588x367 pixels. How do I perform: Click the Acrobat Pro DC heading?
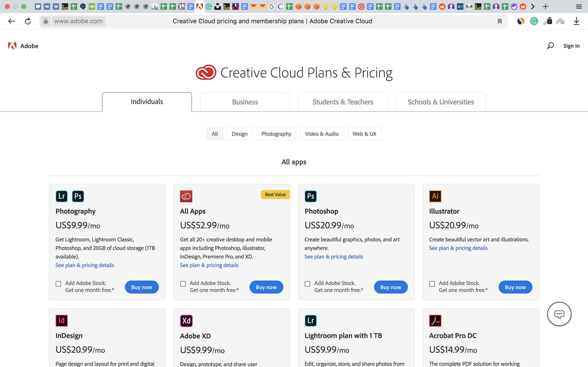point(453,336)
